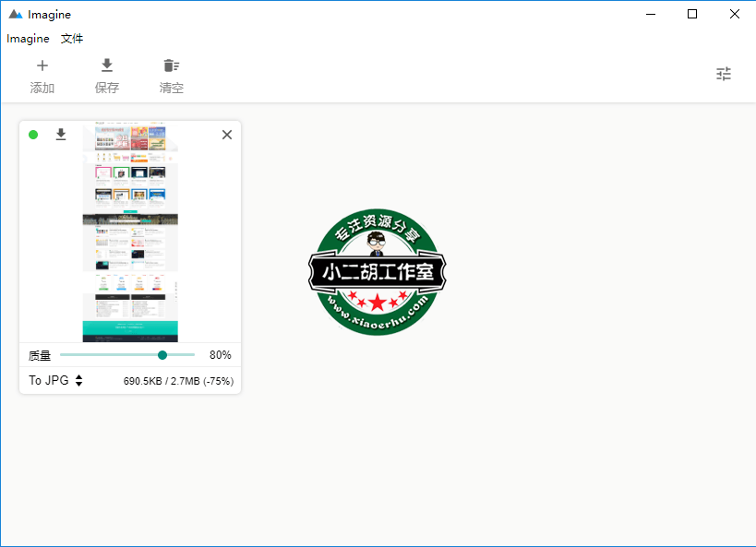Open the 文件 menu

click(72, 39)
